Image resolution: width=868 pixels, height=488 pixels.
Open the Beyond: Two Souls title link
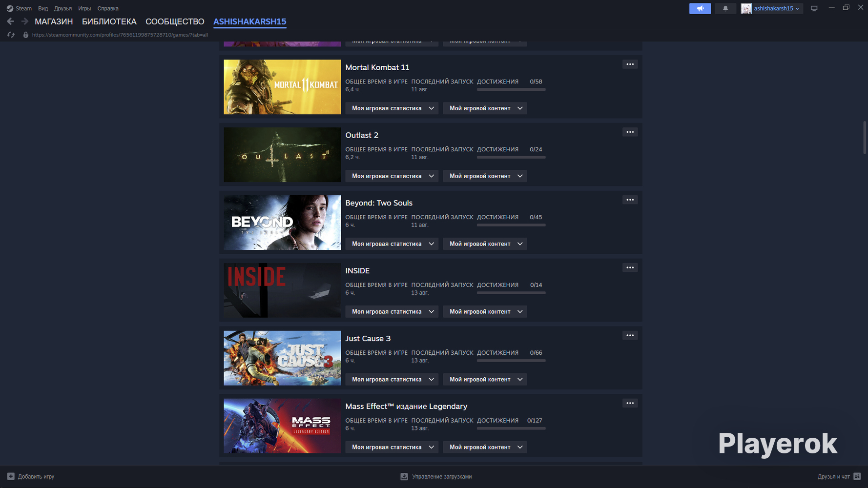(379, 203)
